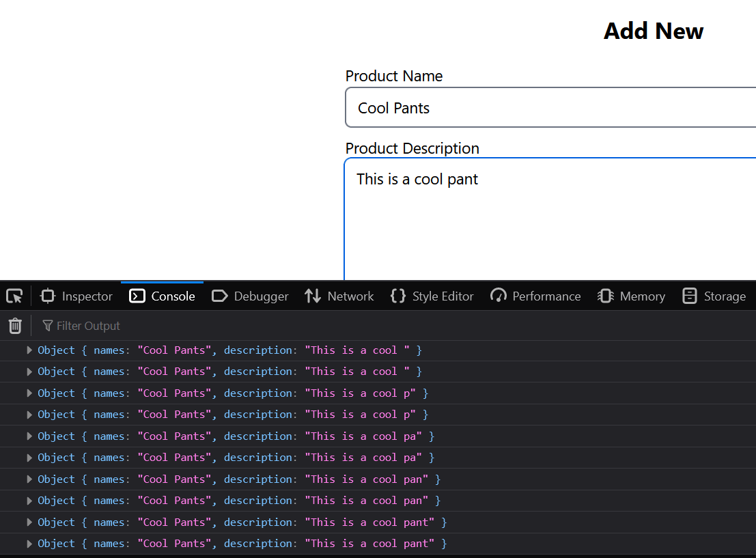This screenshot has width=756, height=558.
Task: Clear the console output with the trash icon
Action: click(15, 326)
